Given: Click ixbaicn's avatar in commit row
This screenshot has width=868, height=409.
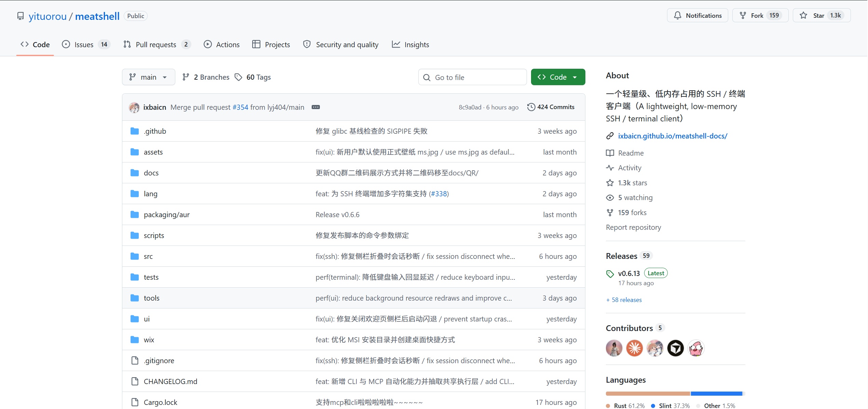Looking at the screenshot, I should [x=134, y=107].
